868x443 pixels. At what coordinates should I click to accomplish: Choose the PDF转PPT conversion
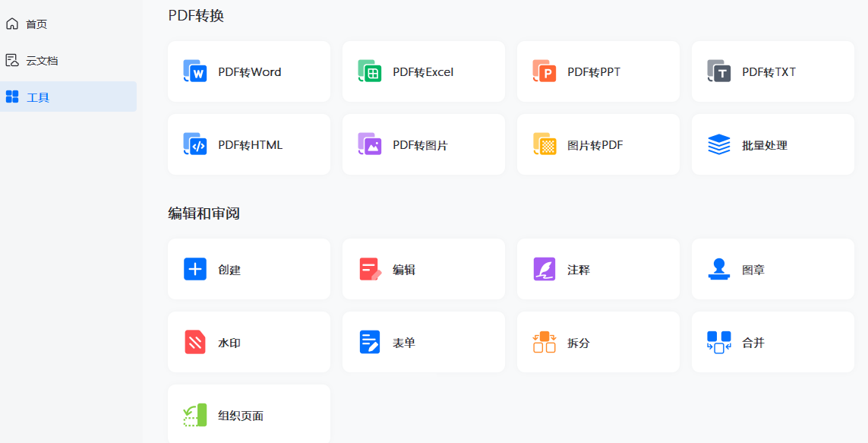click(598, 71)
